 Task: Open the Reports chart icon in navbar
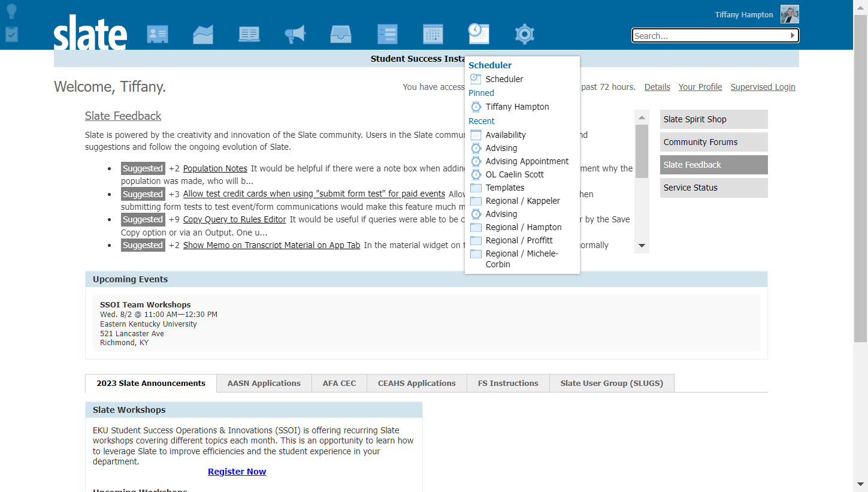coord(203,34)
